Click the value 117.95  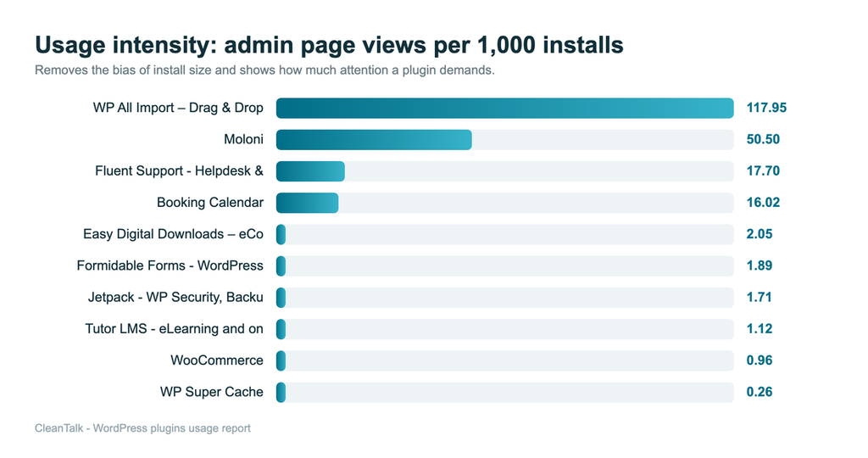pos(766,108)
